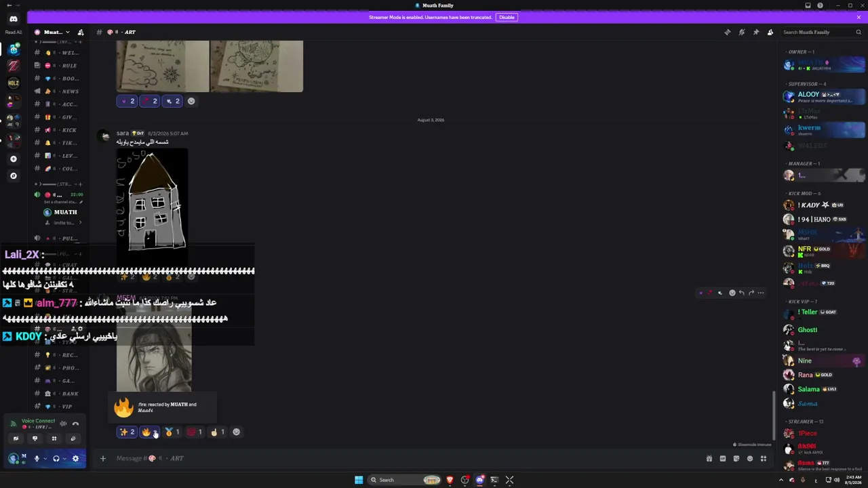
Task: Forward the hovered message
Action: 751,293
